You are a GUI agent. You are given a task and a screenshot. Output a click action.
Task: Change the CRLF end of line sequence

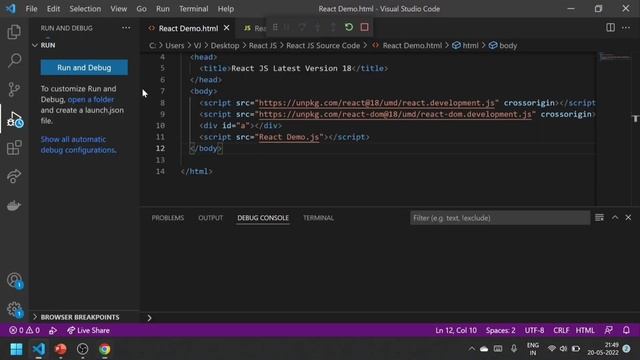tap(561, 330)
